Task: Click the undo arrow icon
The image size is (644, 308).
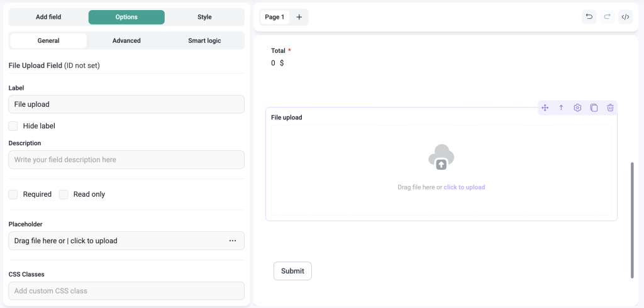Action: (589, 17)
